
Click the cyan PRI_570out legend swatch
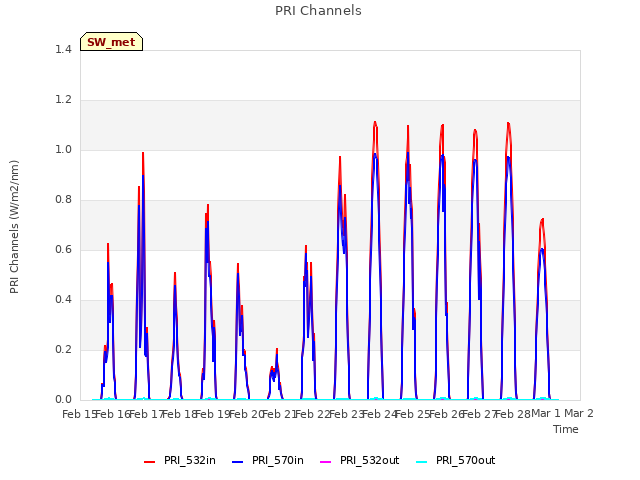(421, 462)
